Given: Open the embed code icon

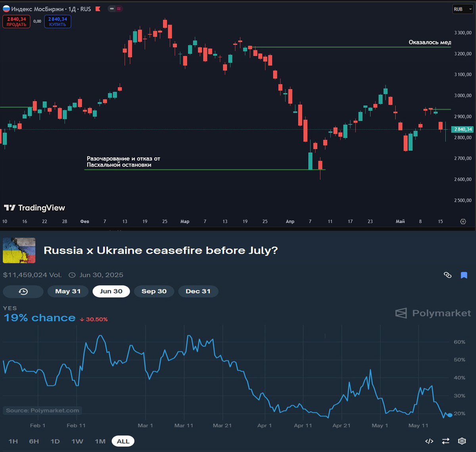Looking at the screenshot, I should click(429, 441).
